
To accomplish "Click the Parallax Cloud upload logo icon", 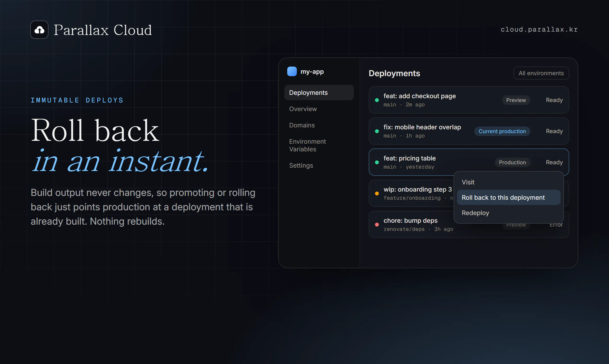I will [x=39, y=30].
